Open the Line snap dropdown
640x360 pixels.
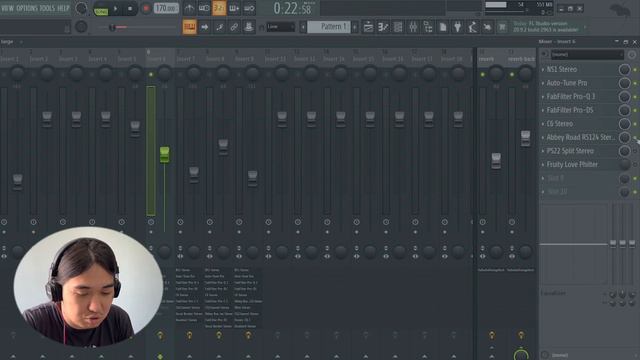(281, 27)
